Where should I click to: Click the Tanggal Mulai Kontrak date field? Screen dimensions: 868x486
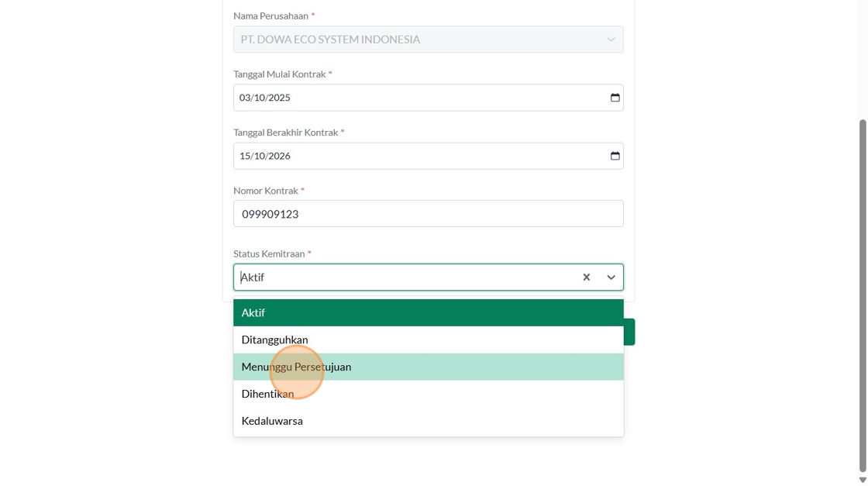pos(418,98)
